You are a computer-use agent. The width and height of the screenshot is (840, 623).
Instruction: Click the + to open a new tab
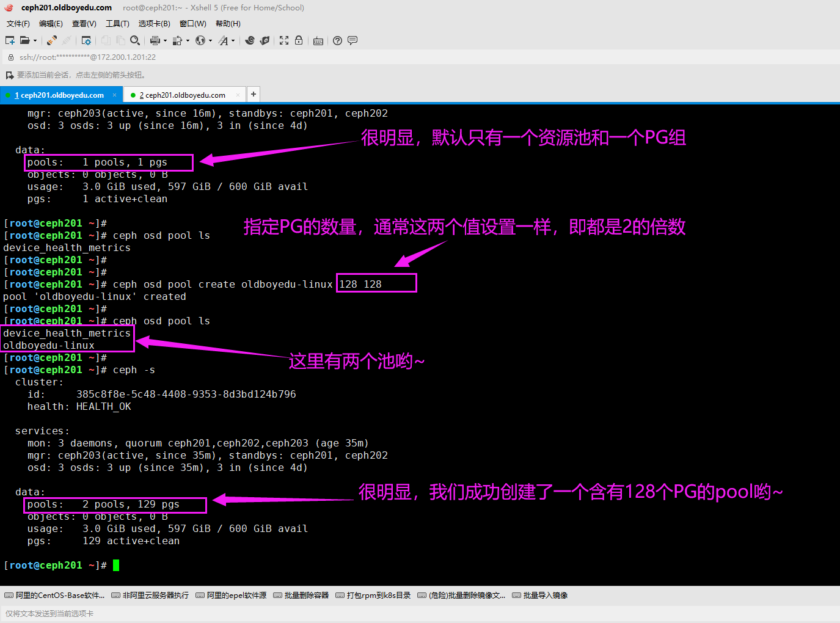click(x=253, y=94)
